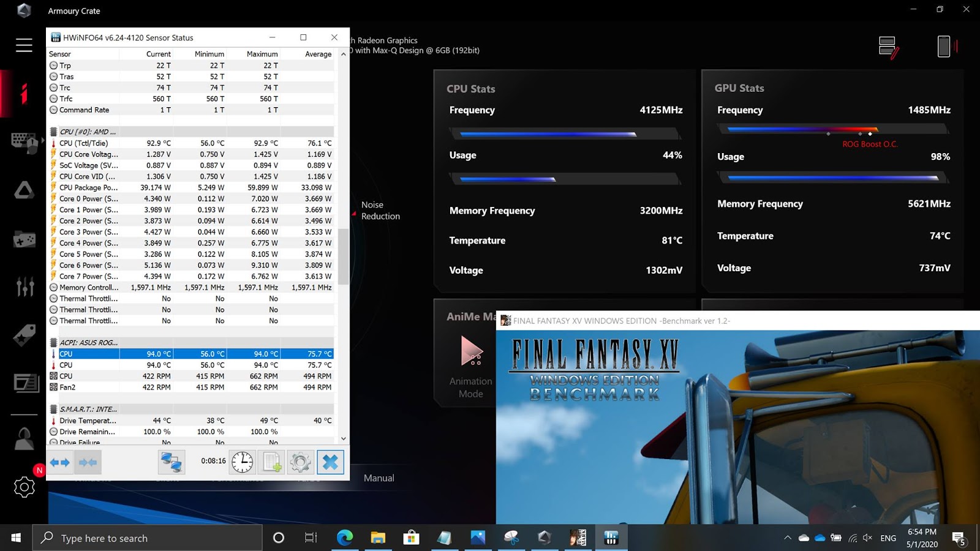This screenshot has height=551, width=980.
Task: Open the Featured deals tag icon
Action: click(x=24, y=335)
